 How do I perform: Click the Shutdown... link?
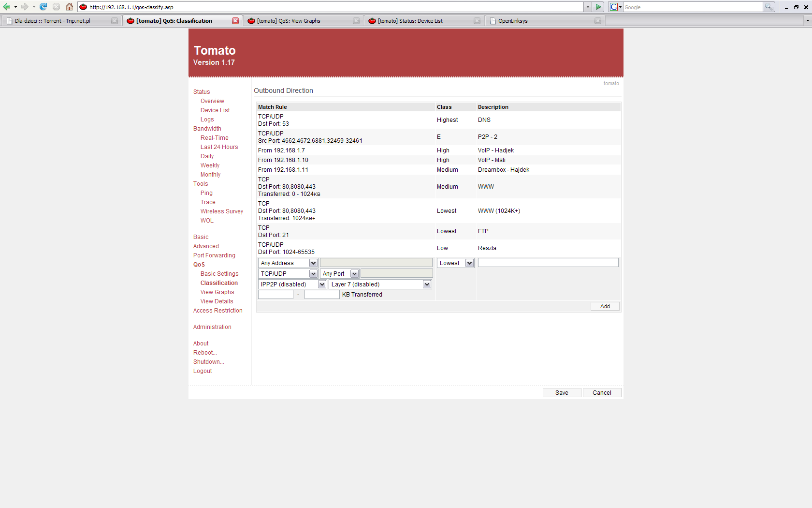209,362
